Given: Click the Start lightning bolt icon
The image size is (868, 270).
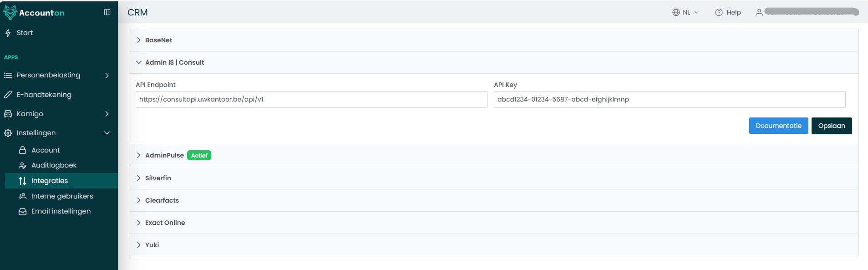Looking at the screenshot, I should pyautogui.click(x=8, y=33).
